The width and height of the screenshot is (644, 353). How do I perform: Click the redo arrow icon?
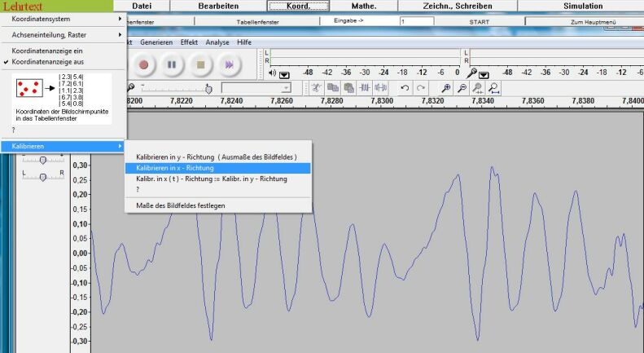pyautogui.click(x=420, y=88)
